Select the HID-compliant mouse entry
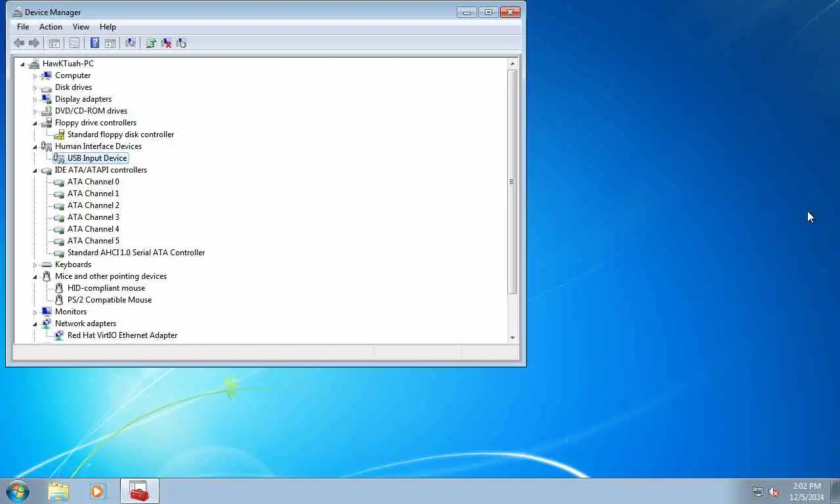 pyautogui.click(x=106, y=288)
